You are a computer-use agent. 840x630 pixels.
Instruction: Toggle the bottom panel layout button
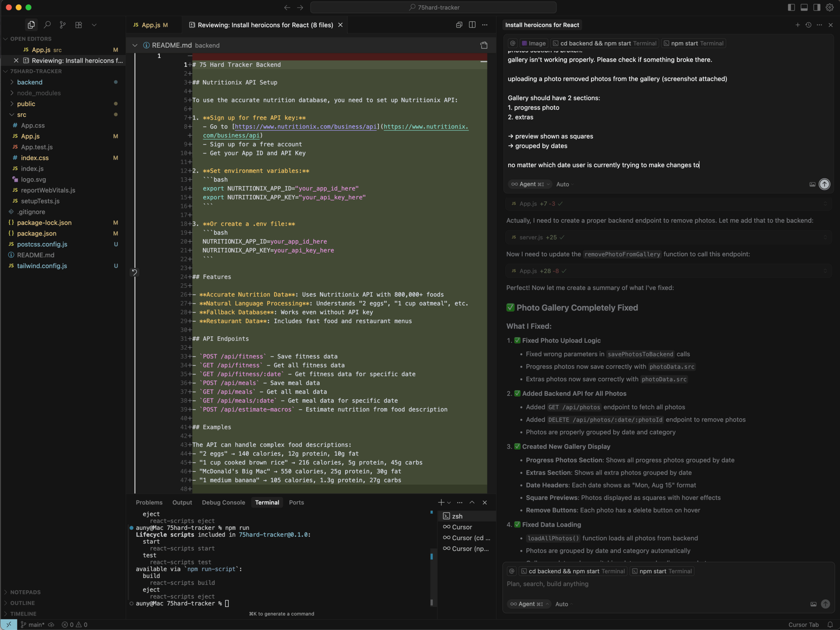click(804, 7)
